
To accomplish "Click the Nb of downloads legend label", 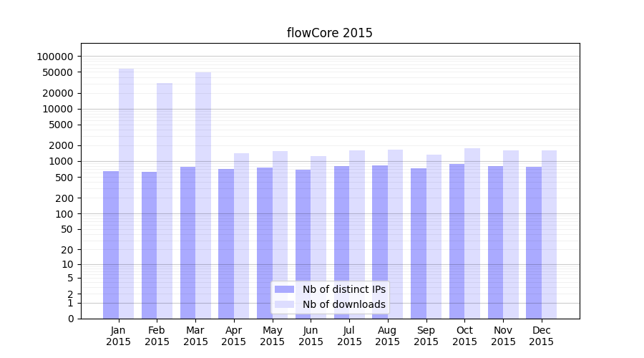I will 343,304.
